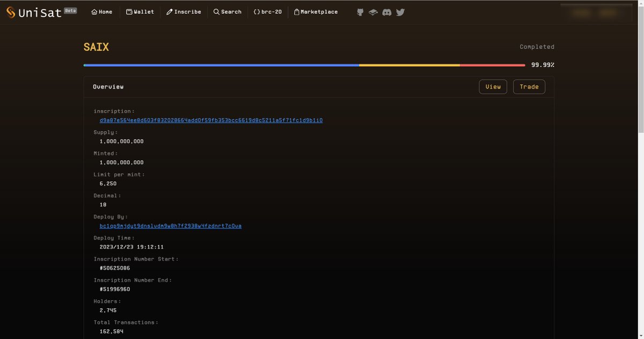Open the Deploy By address link
Screen dimensions: 644x339
[171, 226]
